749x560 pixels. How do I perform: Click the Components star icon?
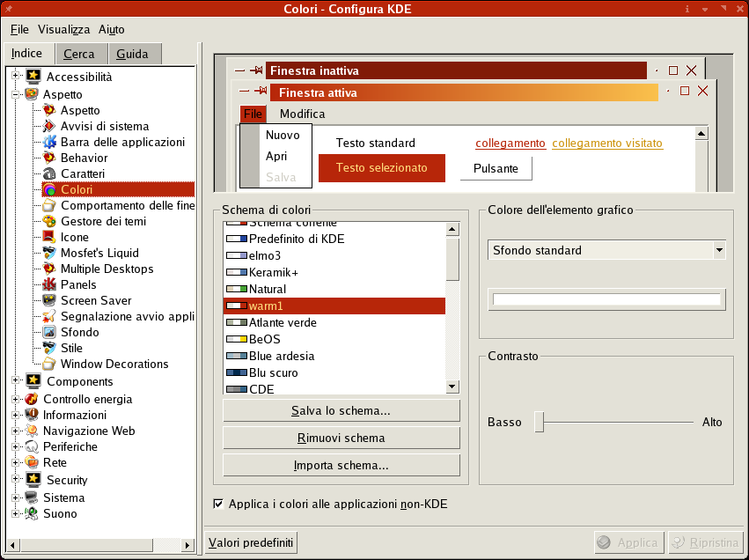(33, 381)
